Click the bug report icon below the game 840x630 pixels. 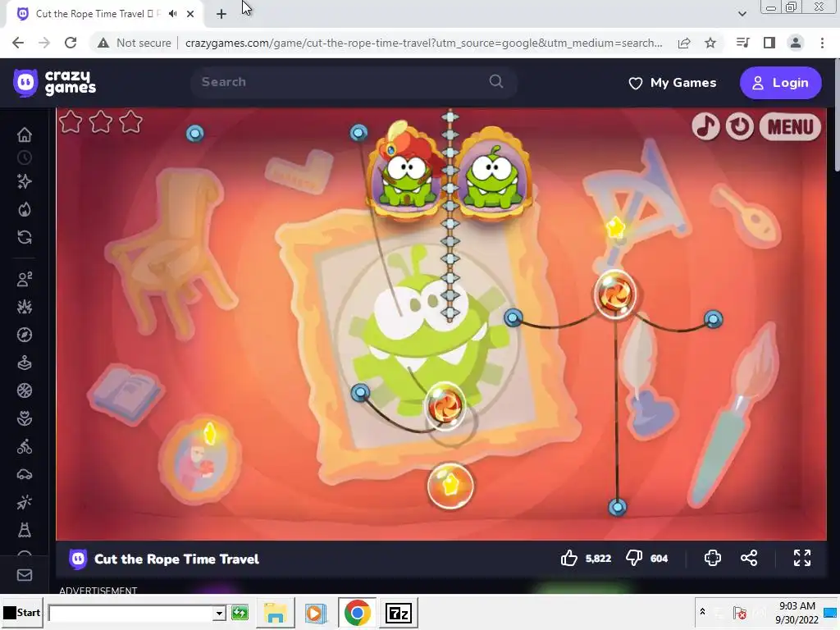[x=713, y=558]
